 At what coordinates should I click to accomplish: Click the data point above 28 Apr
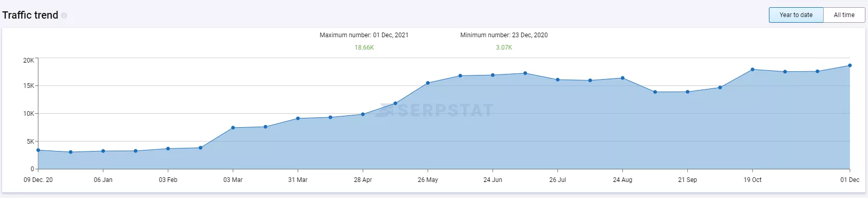coord(363,114)
